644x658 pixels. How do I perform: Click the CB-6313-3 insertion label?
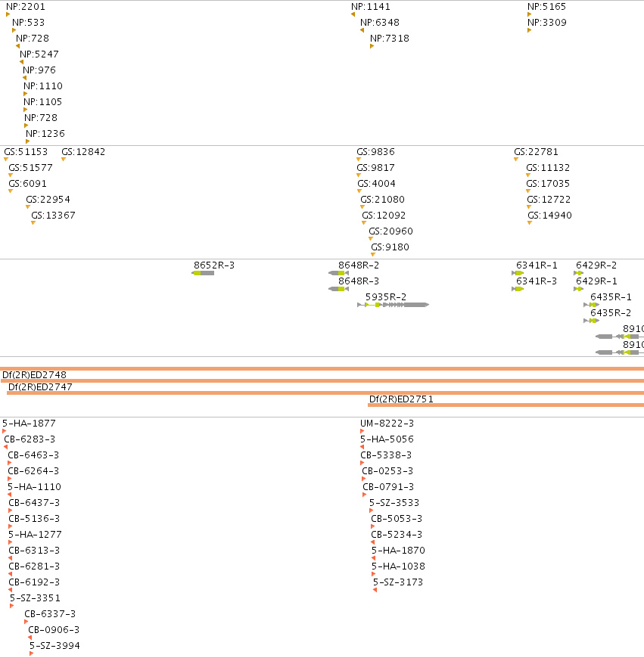pos(34,551)
